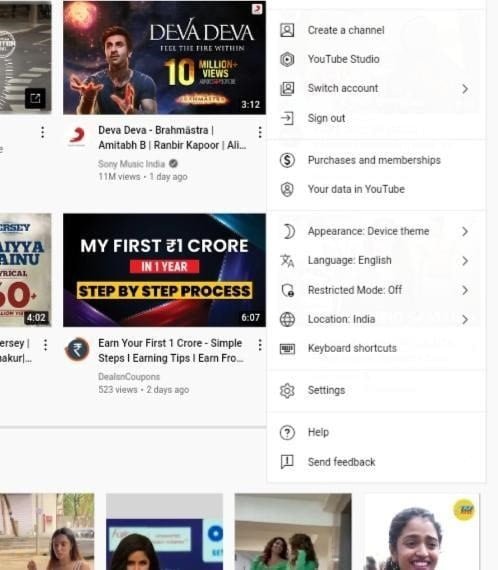Expand the Switch account submenu arrow

(465, 89)
